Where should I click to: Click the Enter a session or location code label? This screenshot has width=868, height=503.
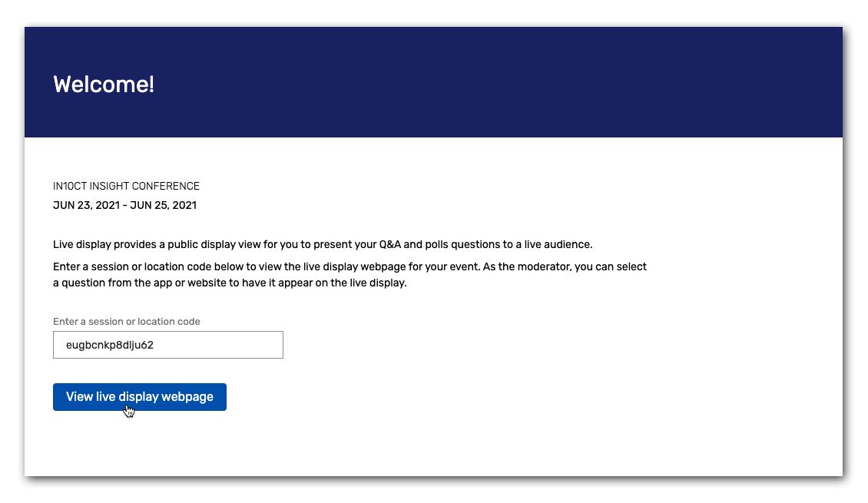(125, 321)
